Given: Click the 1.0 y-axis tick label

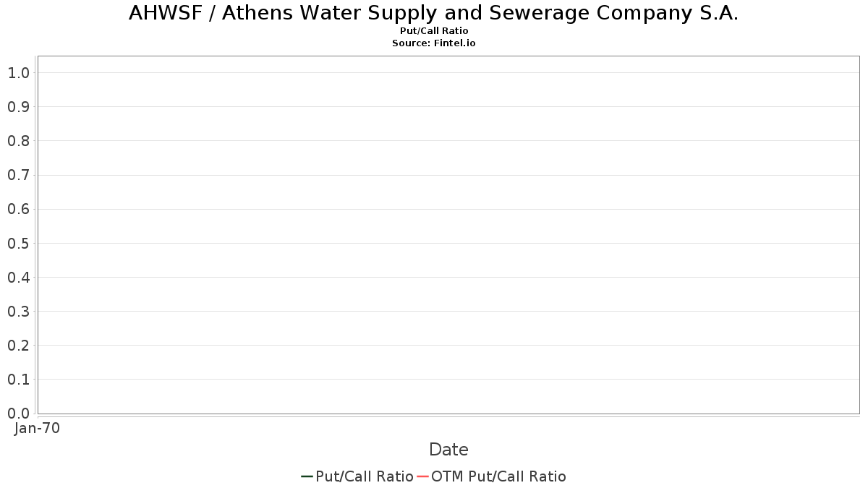Looking at the screenshot, I should click(19, 73).
